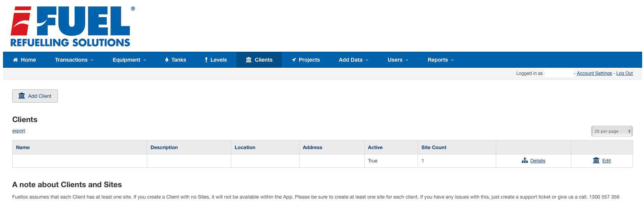This screenshot has height=213, width=644.
Task: Click the Log Out link
Action: tap(625, 73)
